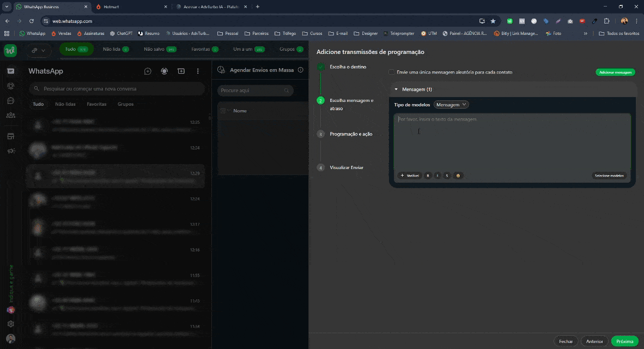644x349 pixels.
Task: Click the megaphone advertise icon in sidebar
Action: (x=10, y=151)
